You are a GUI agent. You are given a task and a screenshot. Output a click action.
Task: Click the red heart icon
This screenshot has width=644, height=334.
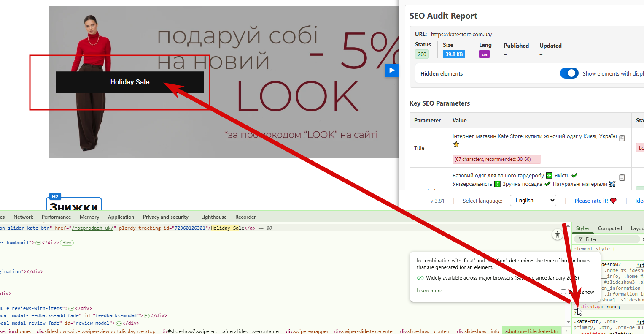[613, 201]
